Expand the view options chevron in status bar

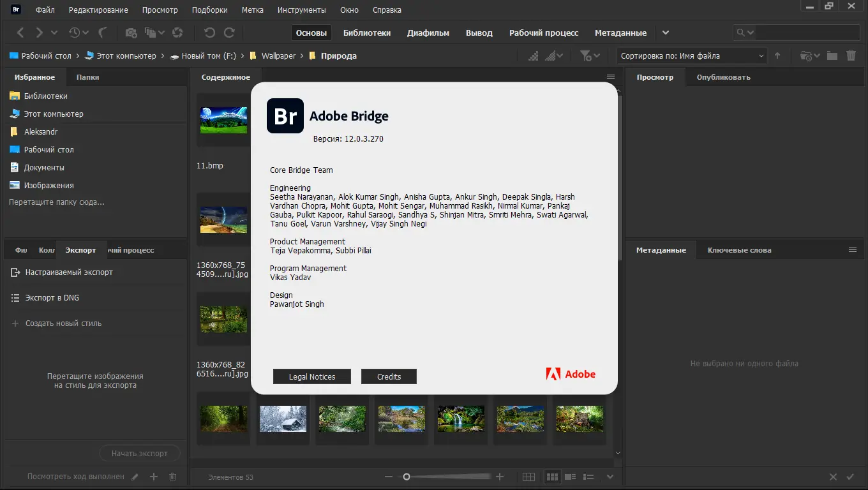coord(610,477)
